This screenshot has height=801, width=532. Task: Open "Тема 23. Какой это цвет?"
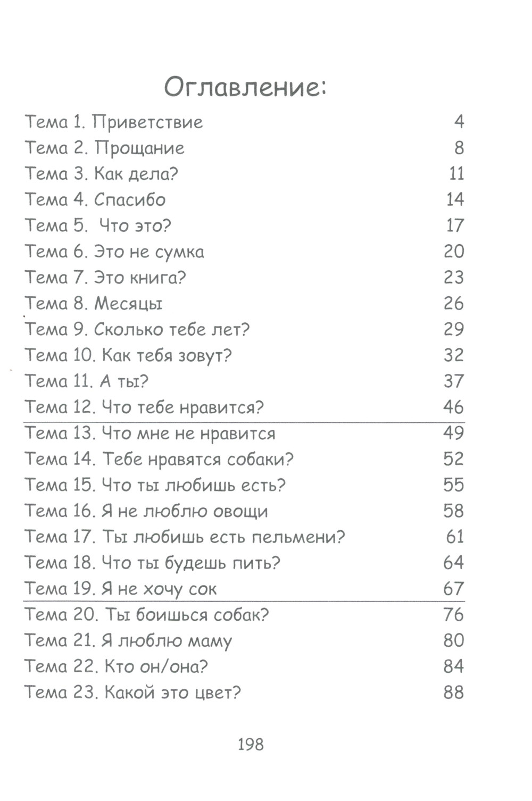[133, 692]
